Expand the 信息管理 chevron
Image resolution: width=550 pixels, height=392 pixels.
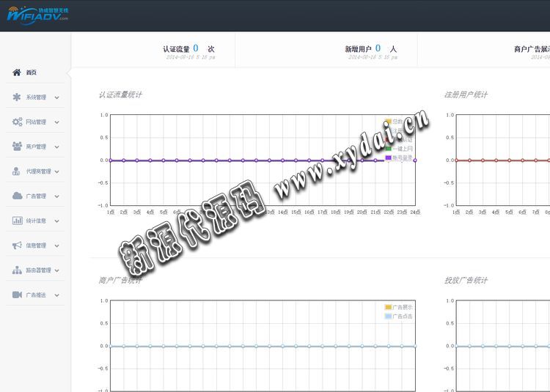[x=56, y=246]
